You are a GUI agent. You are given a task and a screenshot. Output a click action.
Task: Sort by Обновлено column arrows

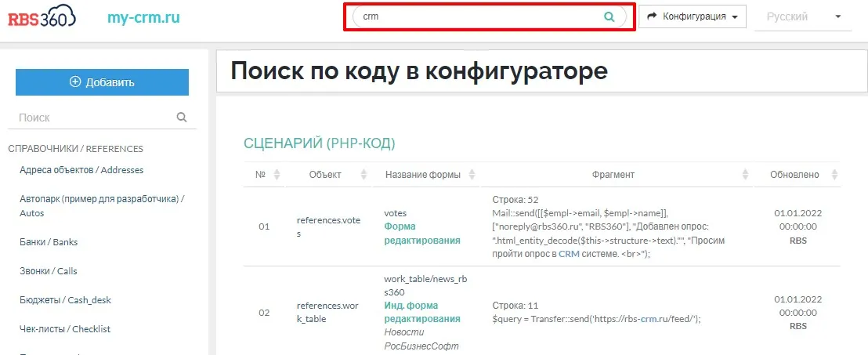click(835, 175)
